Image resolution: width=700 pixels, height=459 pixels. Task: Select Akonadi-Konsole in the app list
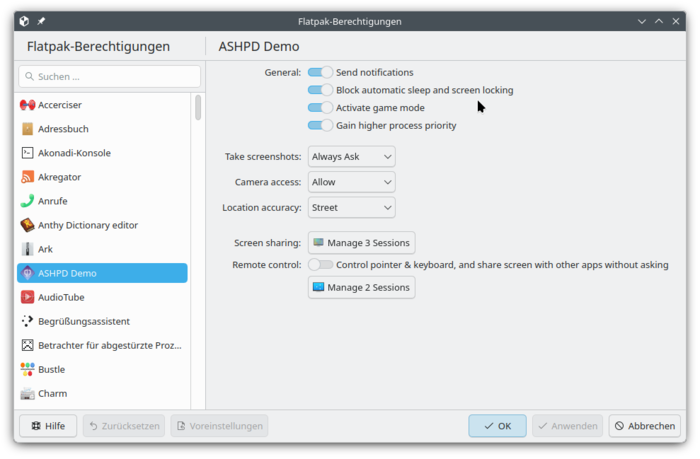click(74, 153)
